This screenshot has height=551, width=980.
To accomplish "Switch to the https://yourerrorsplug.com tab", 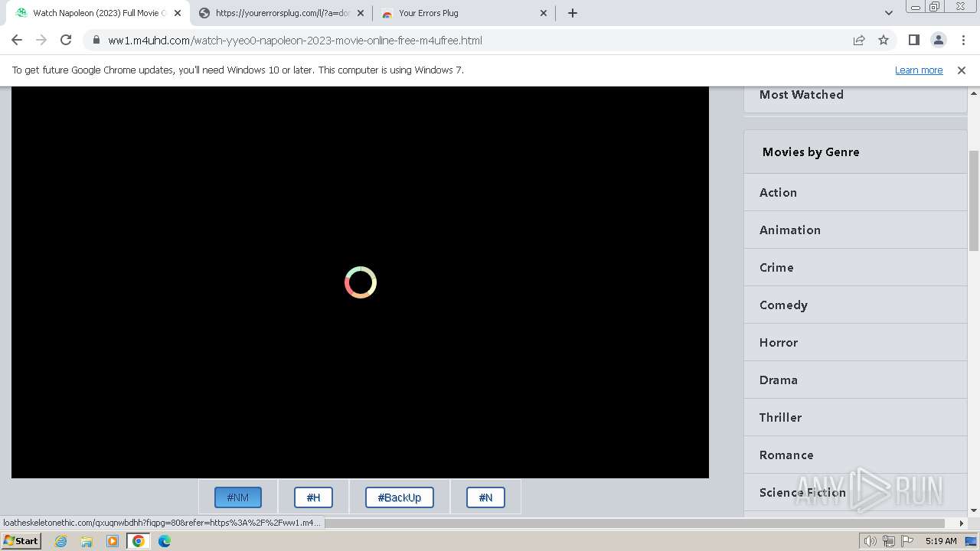I will pos(281,13).
